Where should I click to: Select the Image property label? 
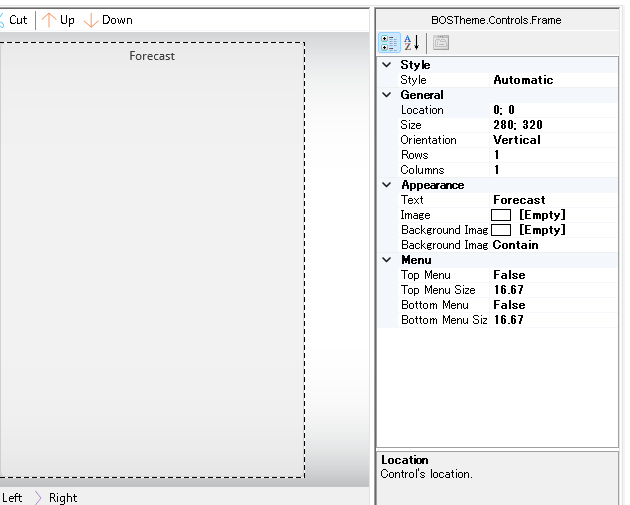(415, 215)
